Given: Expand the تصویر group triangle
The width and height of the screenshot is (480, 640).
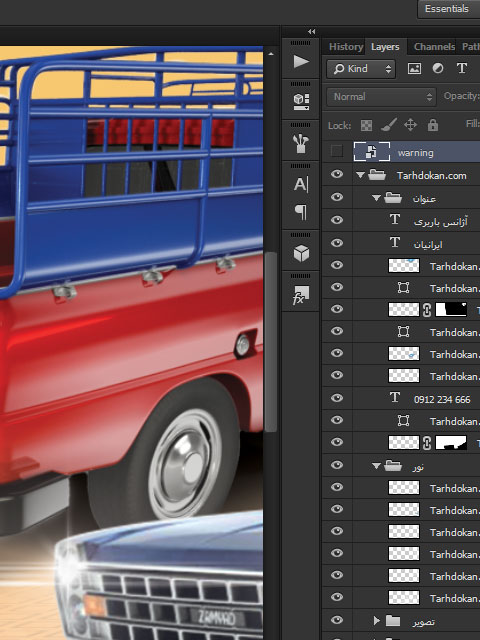Looking at the screenshot, I should pyautogui.click(x=376, y=621).
